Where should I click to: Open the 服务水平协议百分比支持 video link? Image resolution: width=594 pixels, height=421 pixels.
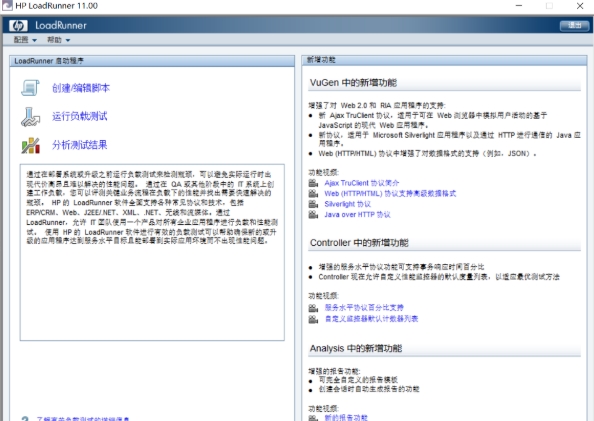[364, 307]
